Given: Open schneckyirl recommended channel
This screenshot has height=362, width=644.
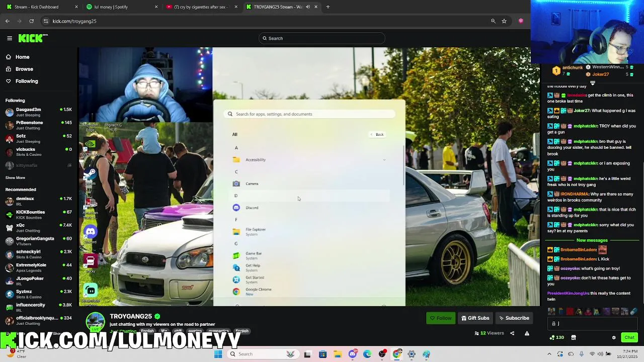Looking at the screenshot, I should coord(38,254).
